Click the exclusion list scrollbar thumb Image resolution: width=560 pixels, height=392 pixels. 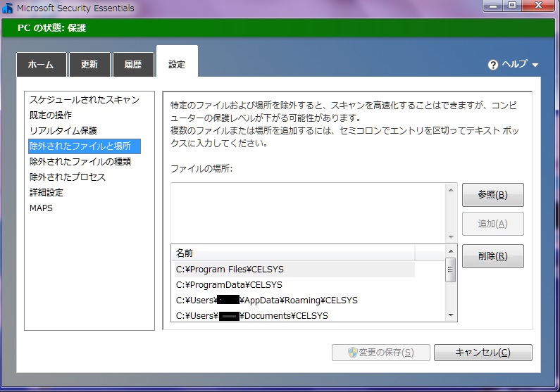tap(451, 270)
